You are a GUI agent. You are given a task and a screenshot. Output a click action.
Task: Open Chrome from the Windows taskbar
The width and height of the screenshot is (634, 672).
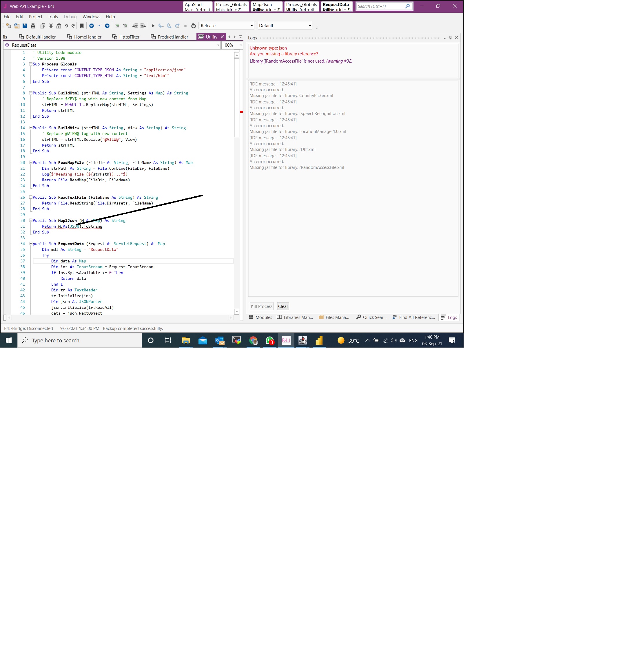pos(253,340)
